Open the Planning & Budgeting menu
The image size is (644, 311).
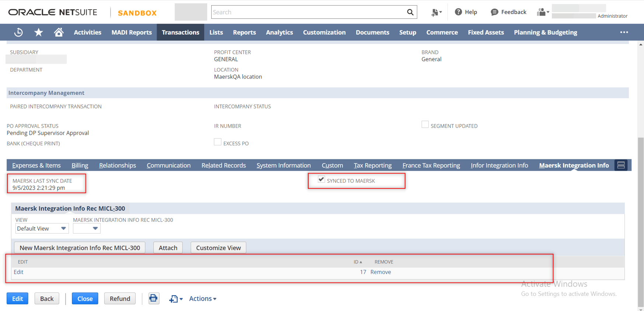[546, 32]
